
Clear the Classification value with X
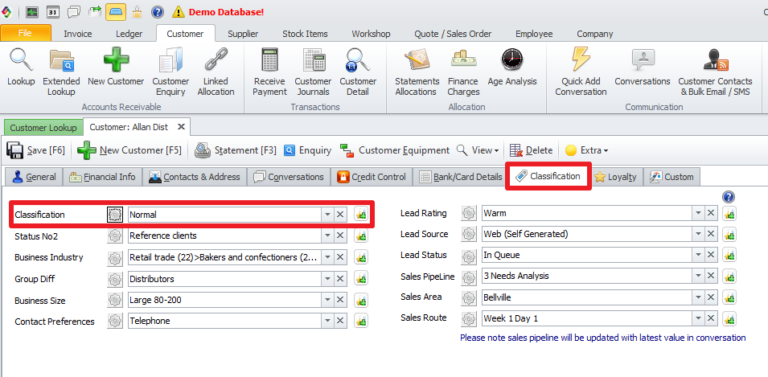coord(340,214)
